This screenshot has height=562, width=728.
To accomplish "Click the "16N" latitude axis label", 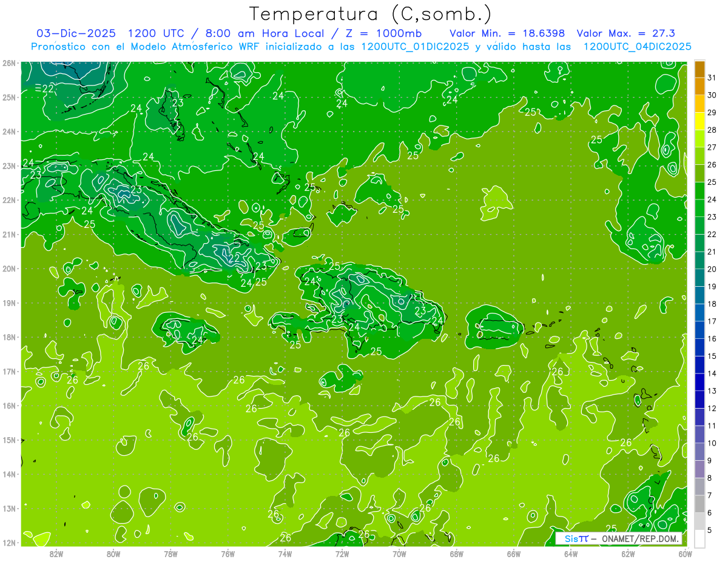I will point(9,406).
